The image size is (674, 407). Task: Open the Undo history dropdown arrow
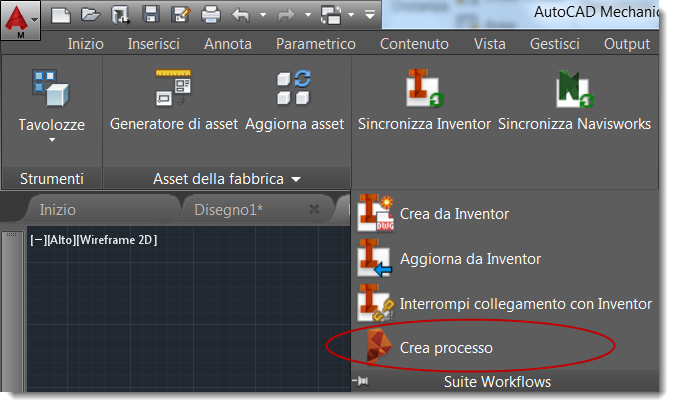263,15
